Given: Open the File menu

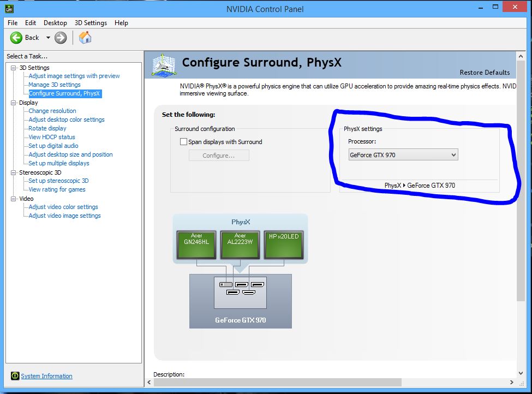Looking at the screenshot, I should (x=13, y=23).
